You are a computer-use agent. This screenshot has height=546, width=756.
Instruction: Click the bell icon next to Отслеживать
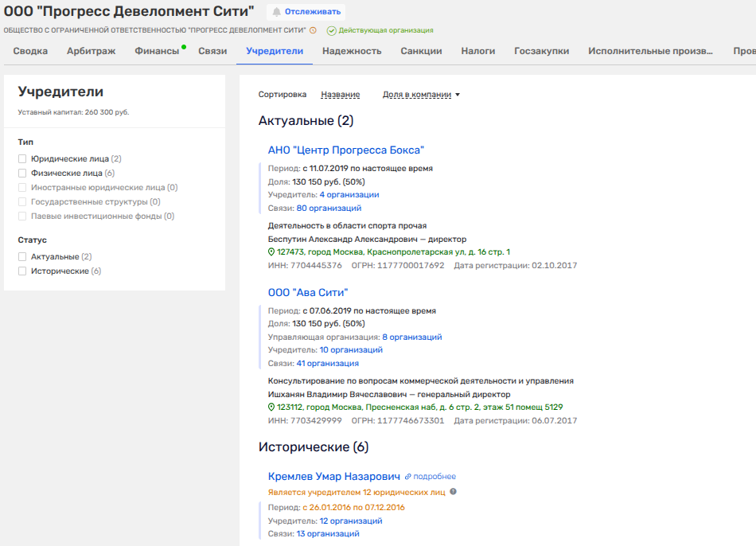tap(277, 12)
